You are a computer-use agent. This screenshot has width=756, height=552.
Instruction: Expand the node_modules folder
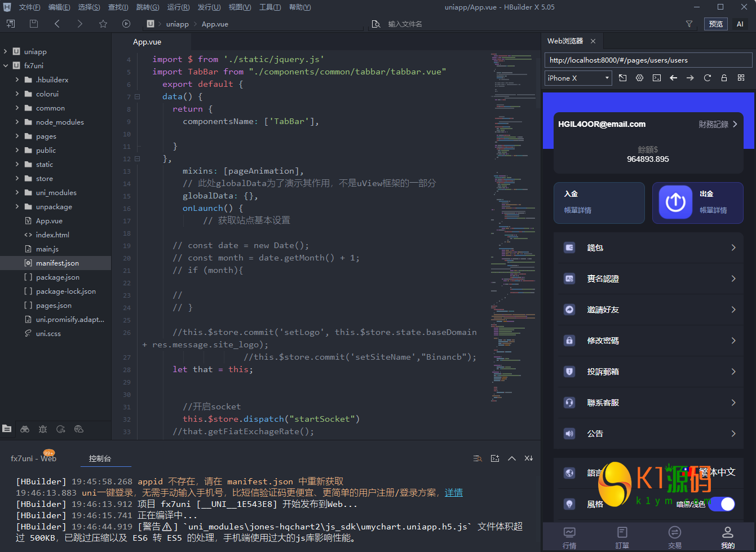tap(17, 122)
